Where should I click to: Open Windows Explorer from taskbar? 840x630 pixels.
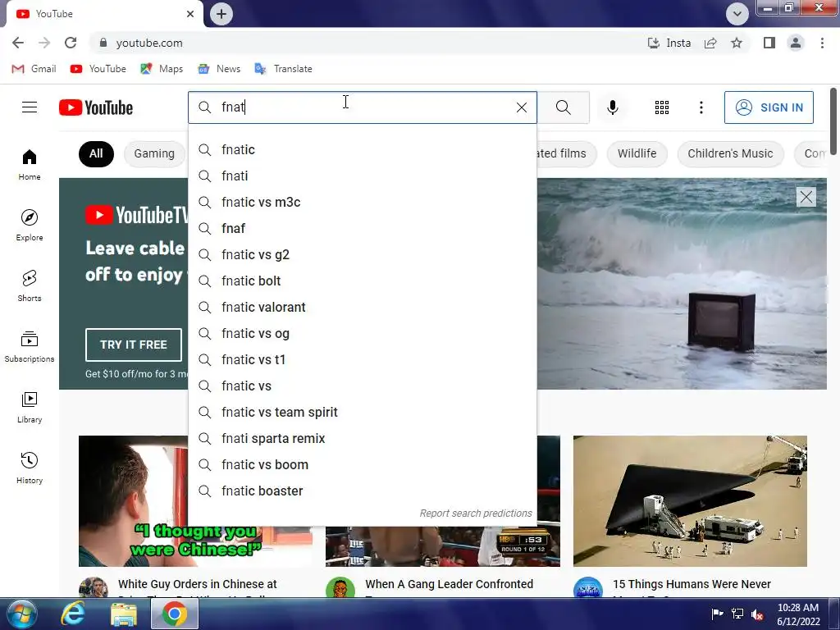click(x=124, y=614)
